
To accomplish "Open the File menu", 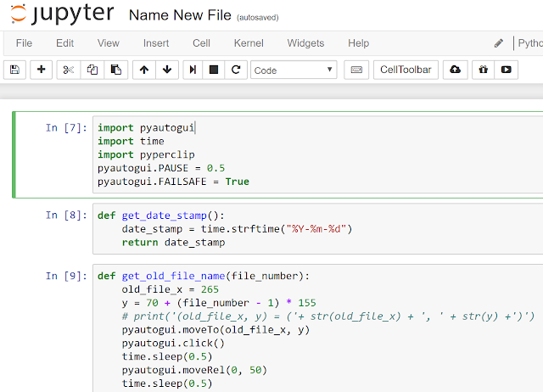I will click(x=24, y=43).
